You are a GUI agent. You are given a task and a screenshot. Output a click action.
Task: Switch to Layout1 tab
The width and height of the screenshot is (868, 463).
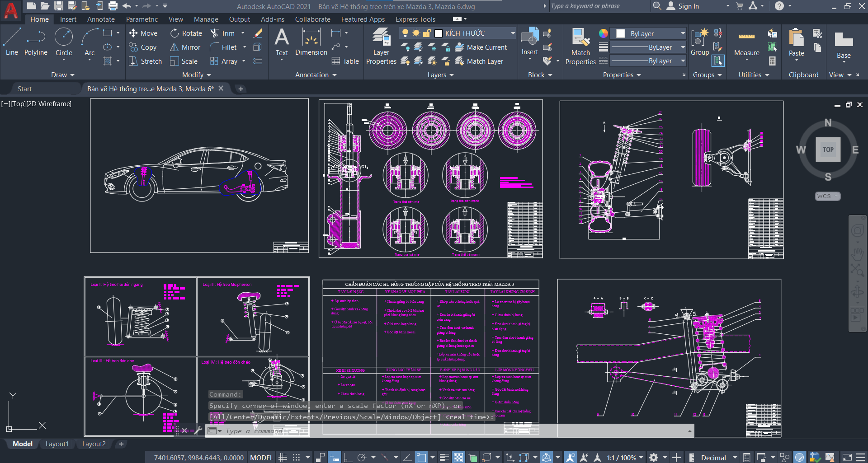(x=57, y=444)
